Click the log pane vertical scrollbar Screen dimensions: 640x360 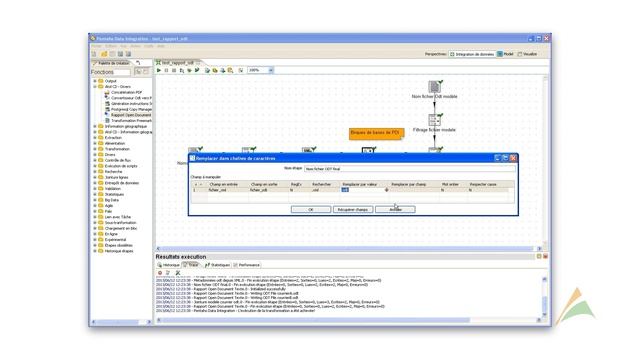[544, 298]
